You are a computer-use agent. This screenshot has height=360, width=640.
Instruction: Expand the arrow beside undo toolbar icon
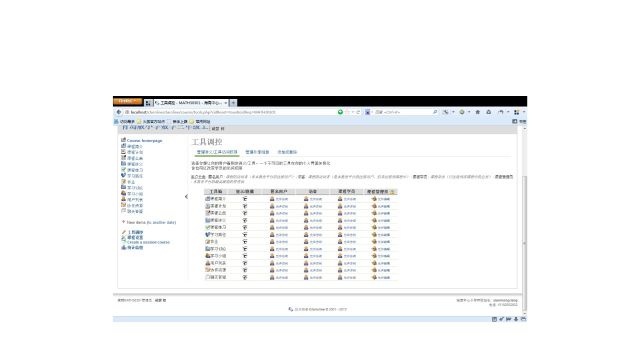tap(508, 112)
